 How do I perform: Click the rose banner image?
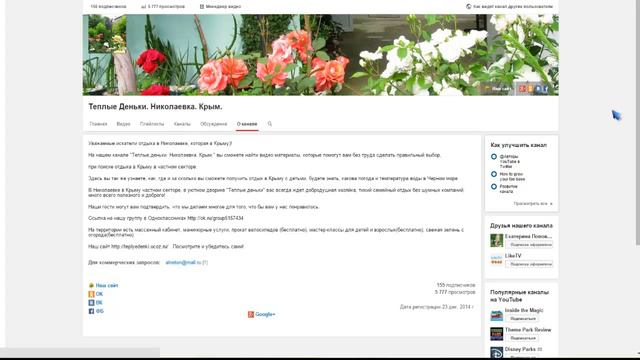click(320, 55)
